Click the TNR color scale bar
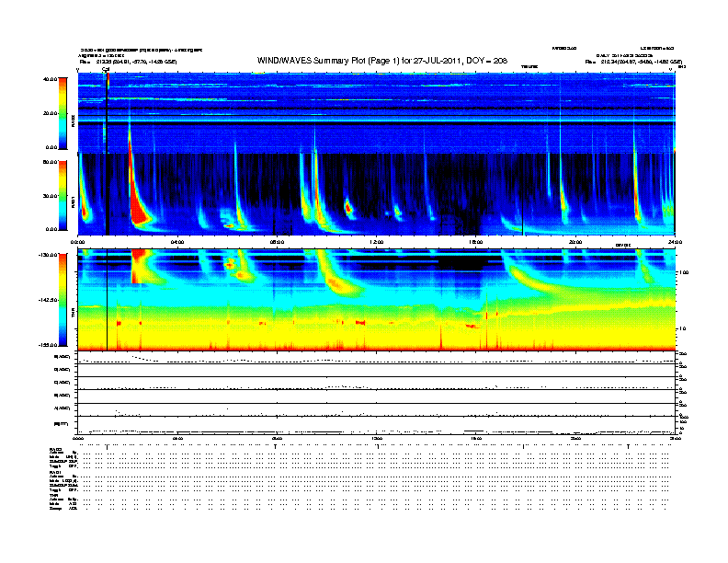 (x=63, y=300)
